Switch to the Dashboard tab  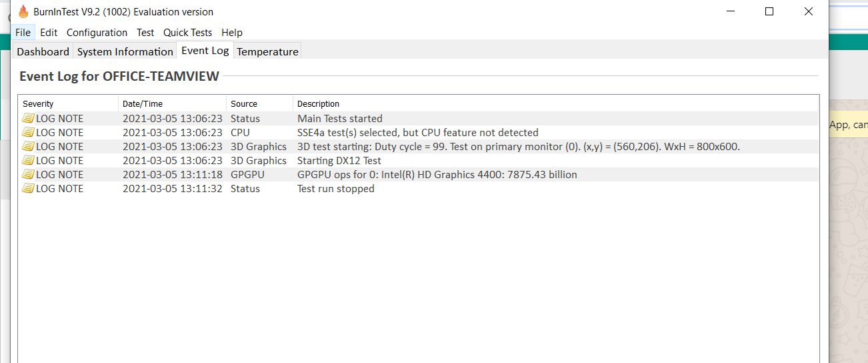[x=43, y=51]
